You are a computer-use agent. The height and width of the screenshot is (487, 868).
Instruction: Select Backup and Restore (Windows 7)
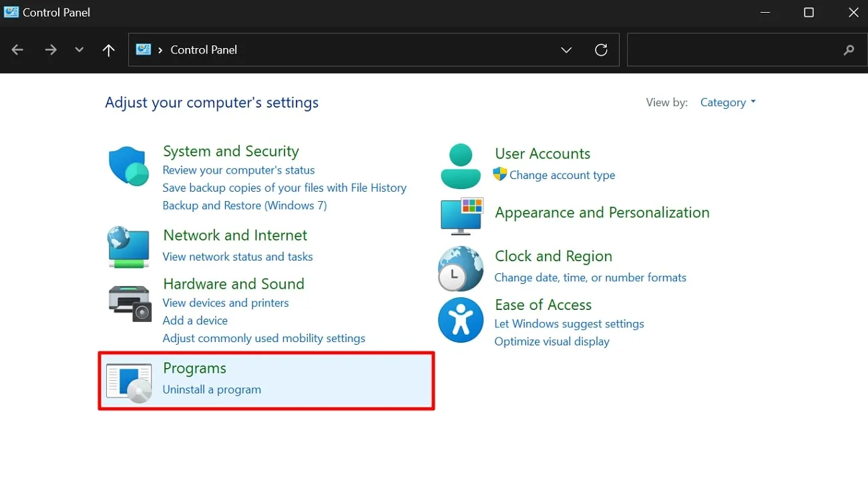(x=244, y=205)
